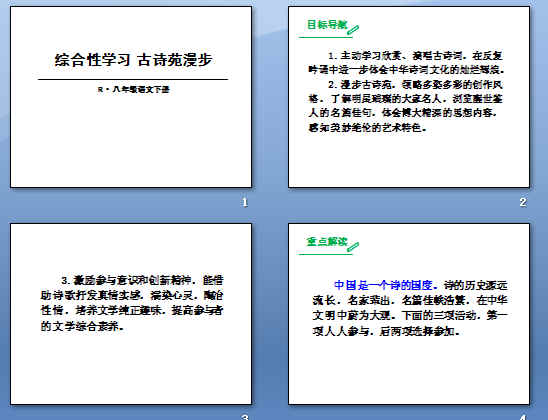
Task: Click the slide number 1 label
Action: pyautogui.click(x=245, y=202)
